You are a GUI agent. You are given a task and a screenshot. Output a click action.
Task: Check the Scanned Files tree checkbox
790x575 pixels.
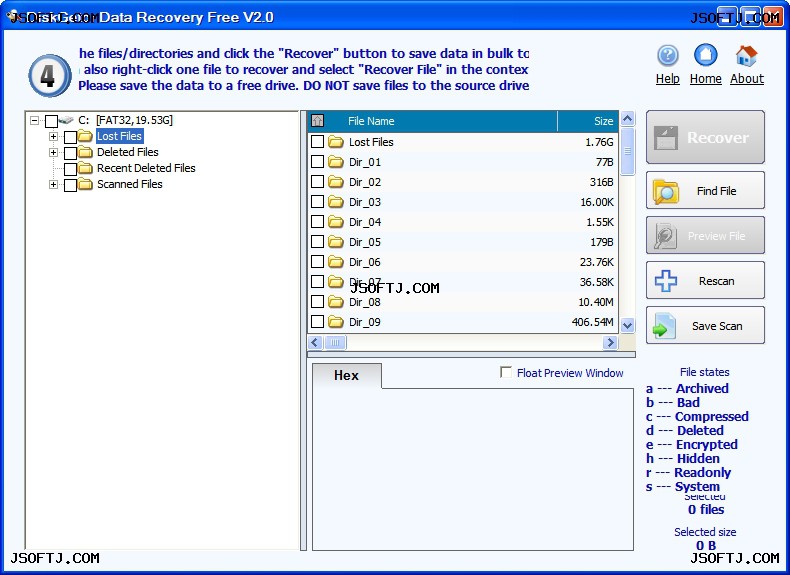pyautogui.click(x=70, y=185)
